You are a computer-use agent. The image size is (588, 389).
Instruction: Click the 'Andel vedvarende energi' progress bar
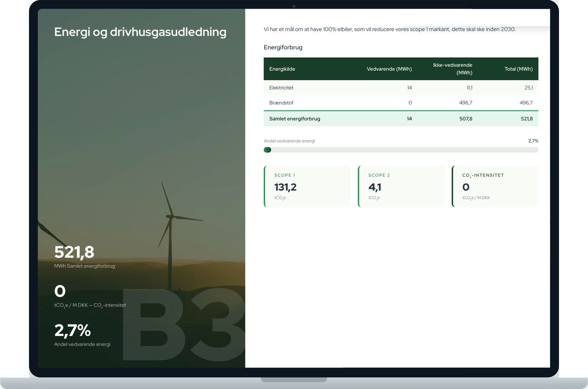click(x=401, y=150)
